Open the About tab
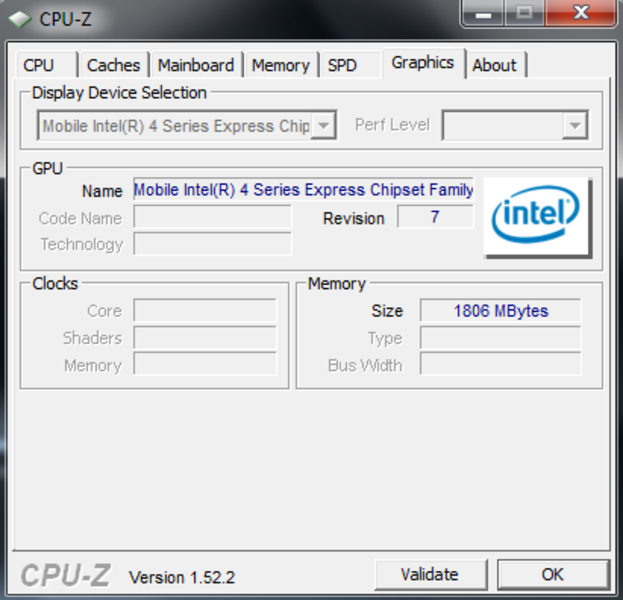Image resolution: width=623 pixels, height=600 pixels. (495, 65)
